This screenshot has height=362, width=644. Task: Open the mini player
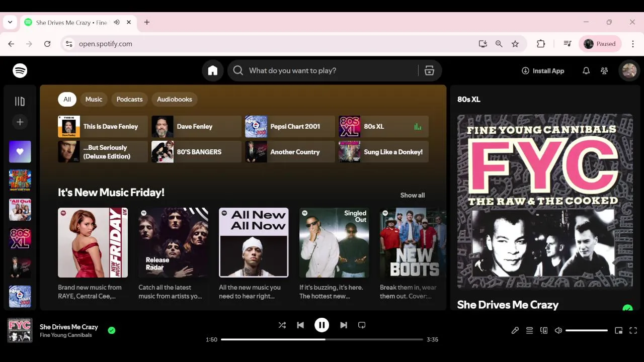point(619,330)
